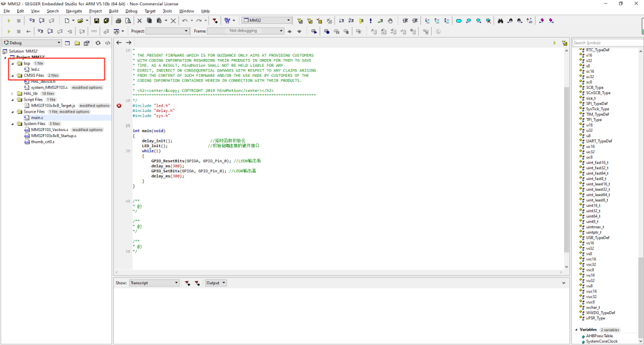Select AHBPrescTable variable in symbol list
The width and height of the screenshot is (644, 345).
pyautogui.click(x=599, y=336)
